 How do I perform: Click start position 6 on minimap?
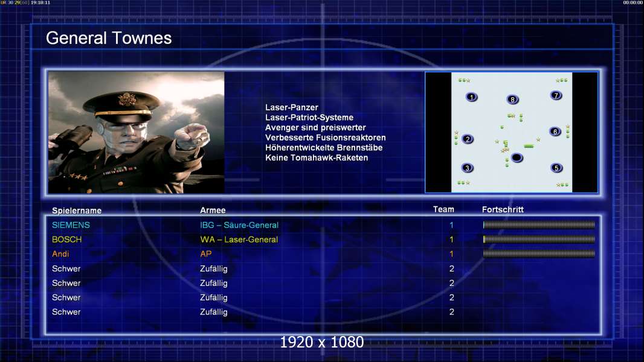tap(555, 132)
